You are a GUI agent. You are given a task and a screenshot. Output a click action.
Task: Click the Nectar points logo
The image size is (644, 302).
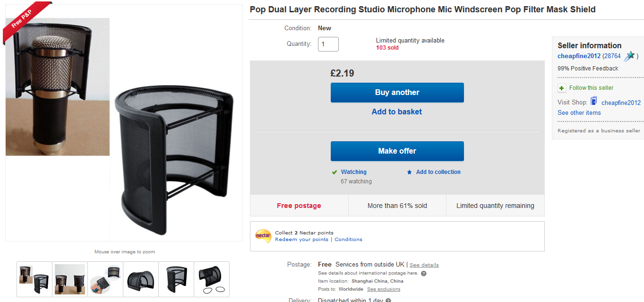pyautogui.click(x=263, y=236)
